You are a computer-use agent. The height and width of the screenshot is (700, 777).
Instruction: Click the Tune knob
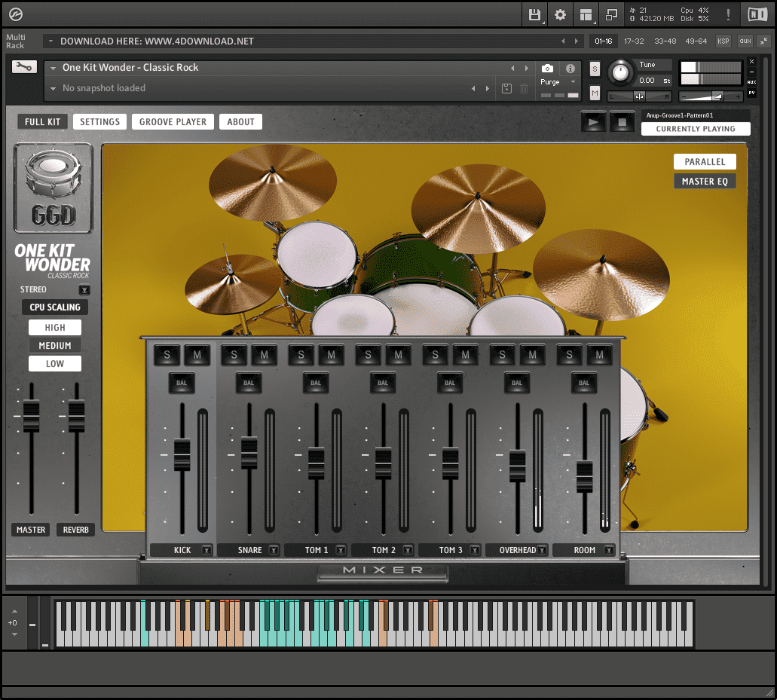tap(620, 73)
